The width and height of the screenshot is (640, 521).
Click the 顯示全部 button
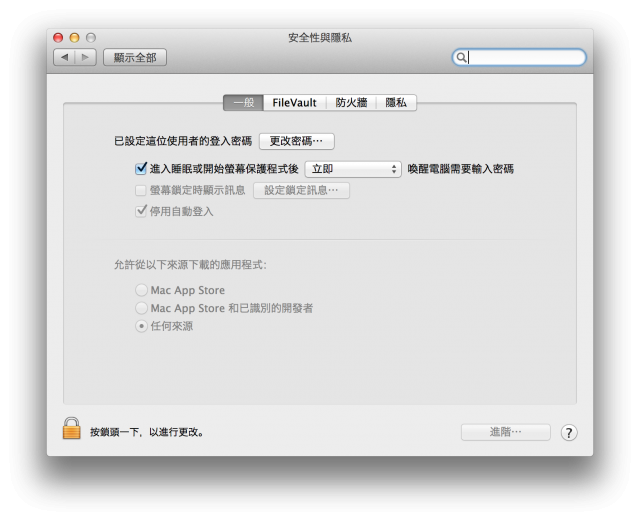point(135,57)
